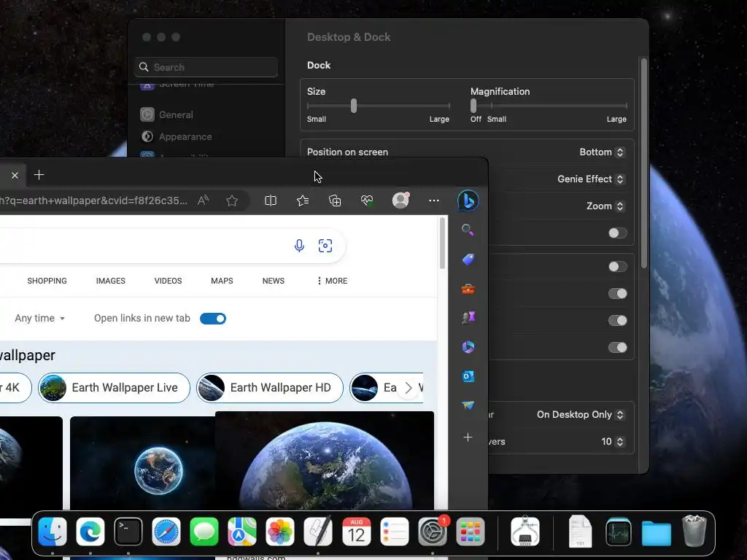This screenshot has height=560, width=747.
Task: Change Position on screen Bottom dropdown
Action: (601, 152)
